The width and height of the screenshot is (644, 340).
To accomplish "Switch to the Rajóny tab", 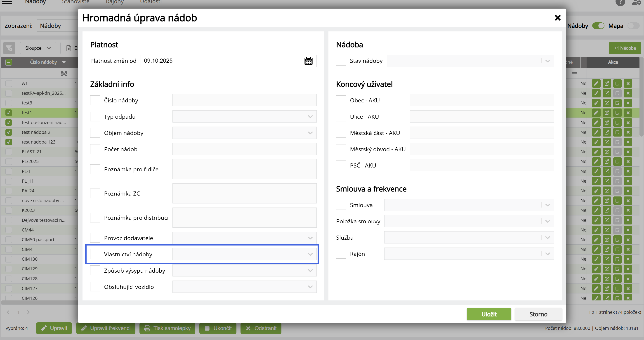I will coord(115,2).
